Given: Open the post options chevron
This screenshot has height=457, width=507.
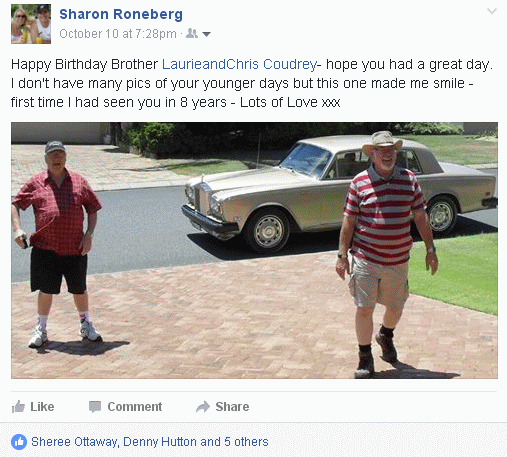Looking at the screenshot, I should 492,12.
